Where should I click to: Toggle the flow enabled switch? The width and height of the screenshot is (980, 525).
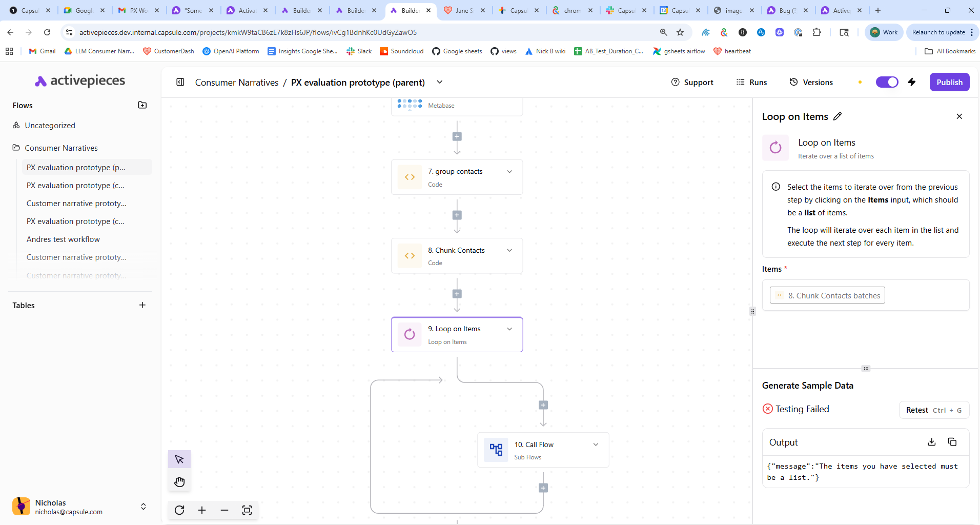click(887, 82)
